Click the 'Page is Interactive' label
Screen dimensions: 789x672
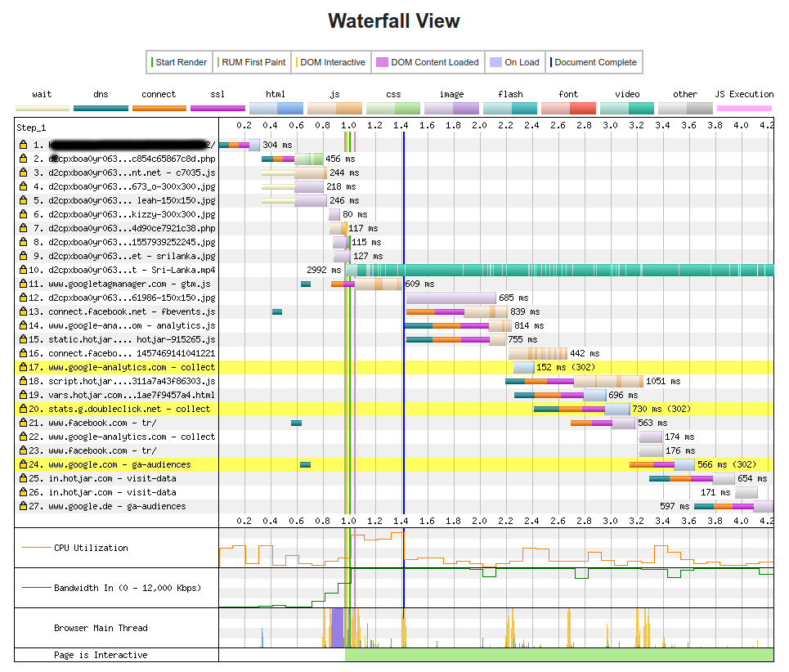coord(101,655)
